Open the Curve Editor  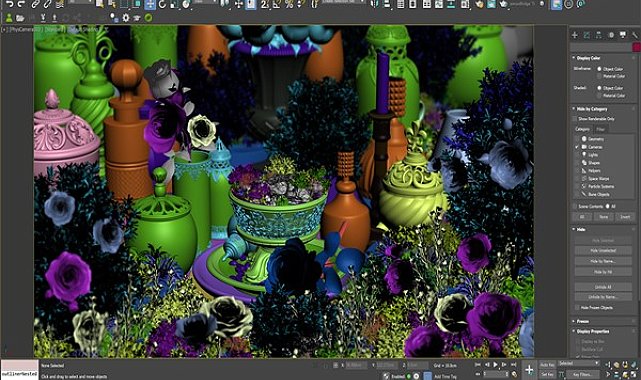coord(439,4)
